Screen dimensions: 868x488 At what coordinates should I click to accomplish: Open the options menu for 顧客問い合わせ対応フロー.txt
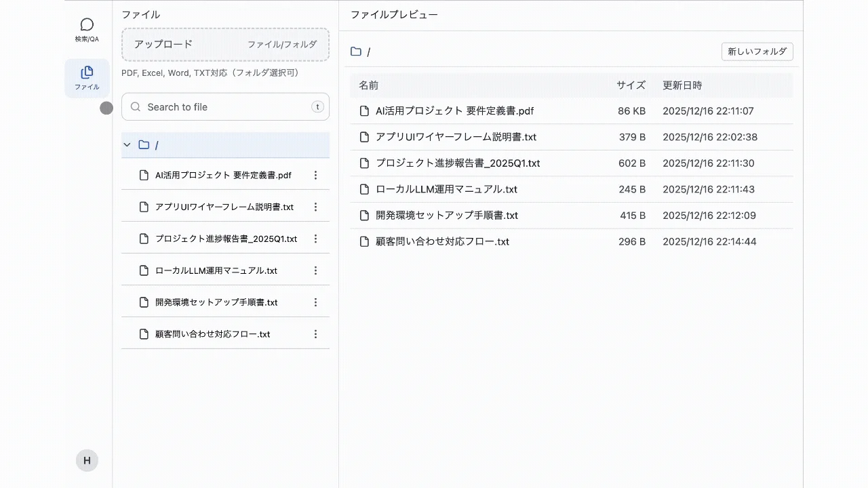click(315, 333)
